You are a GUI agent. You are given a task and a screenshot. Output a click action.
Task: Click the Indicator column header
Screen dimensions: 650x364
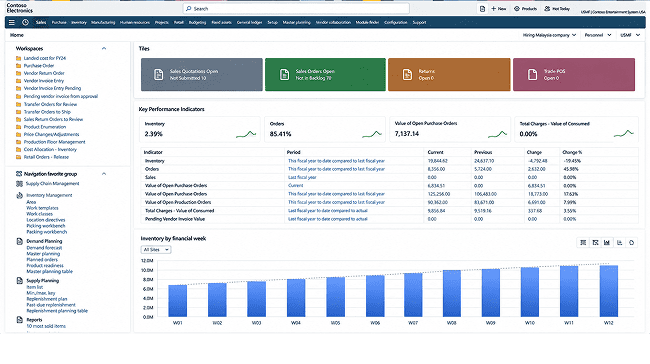pyautogui.click(x=153, y=152)
